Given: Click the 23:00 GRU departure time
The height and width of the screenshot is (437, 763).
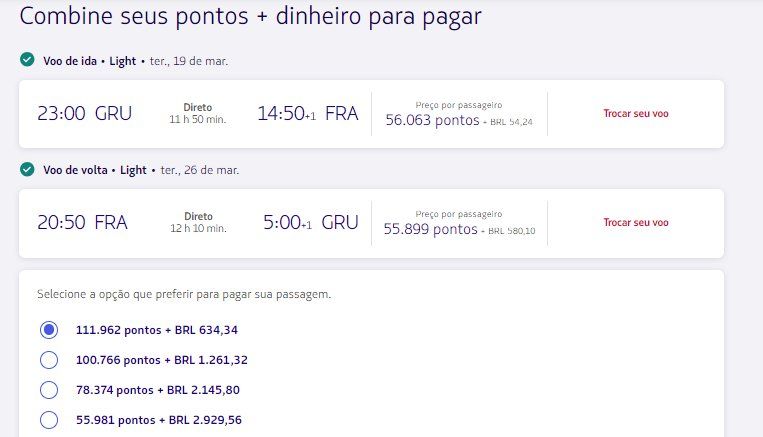Looking at the screenshot, I should [x=85, y=113].
